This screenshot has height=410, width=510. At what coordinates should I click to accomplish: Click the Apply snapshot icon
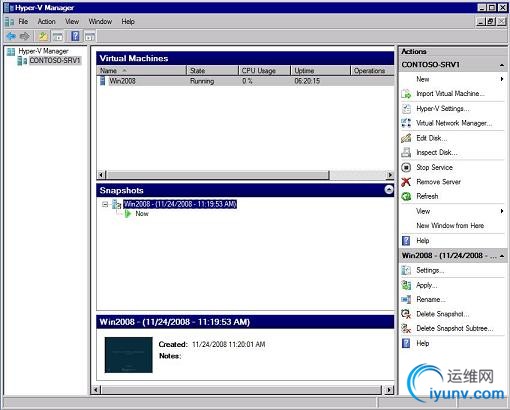click(406, 285)
